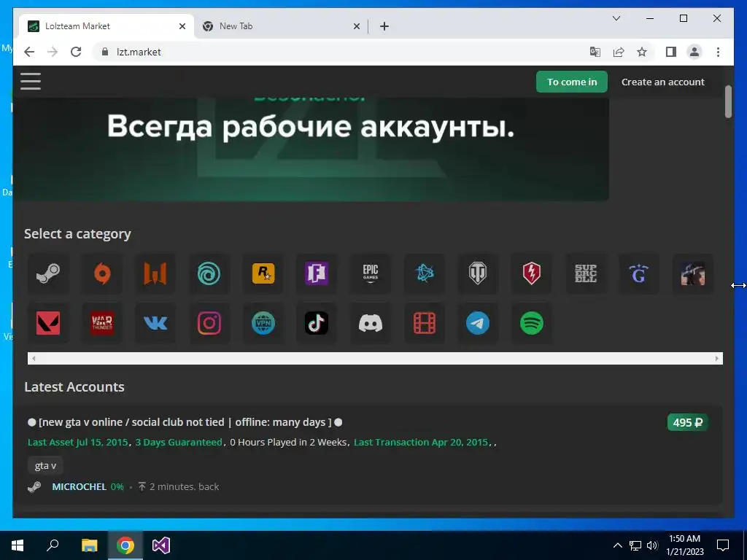Select the Instagram category icon

pyautogui.click(x=209, y=323)
